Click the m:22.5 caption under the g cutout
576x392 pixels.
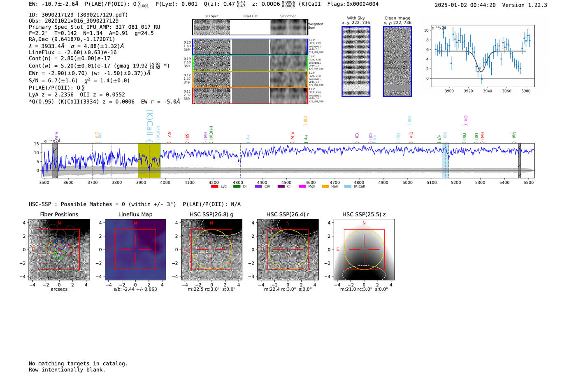pyautogui.click(x=211, y=289)
